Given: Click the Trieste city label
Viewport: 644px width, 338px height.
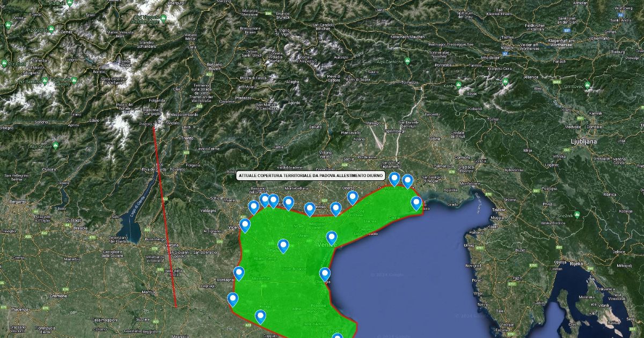Looking at the screenshot, I should 499,210.
